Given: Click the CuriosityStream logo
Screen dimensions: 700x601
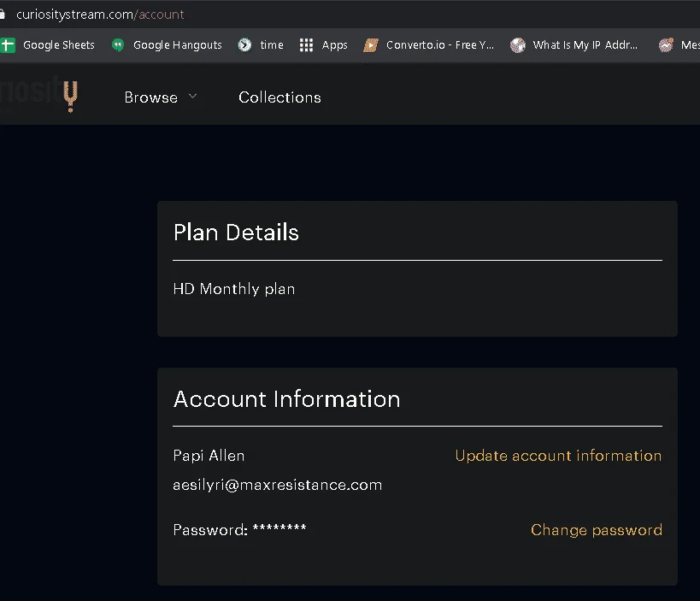Looking at the screenshot, I should (39, 96).
